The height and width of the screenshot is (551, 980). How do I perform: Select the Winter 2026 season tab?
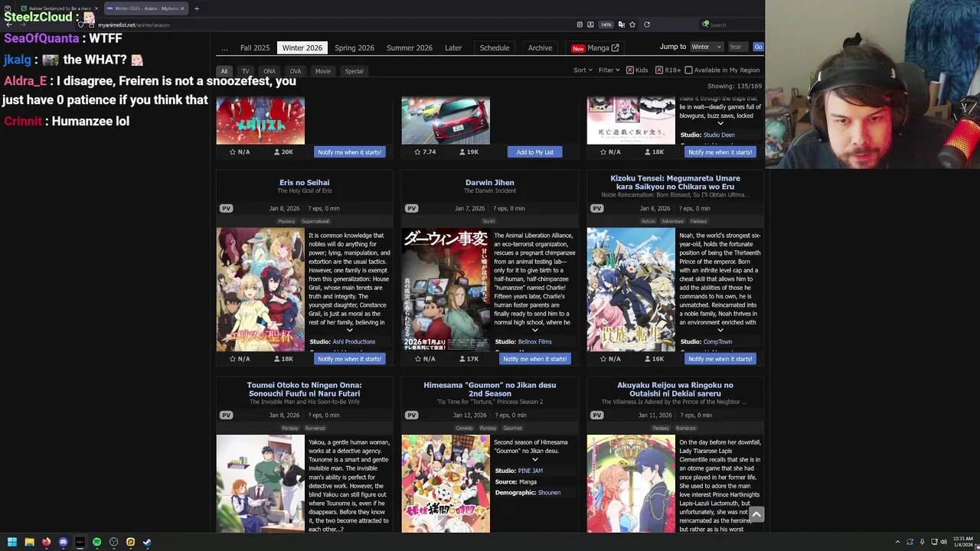coord(302,47)
